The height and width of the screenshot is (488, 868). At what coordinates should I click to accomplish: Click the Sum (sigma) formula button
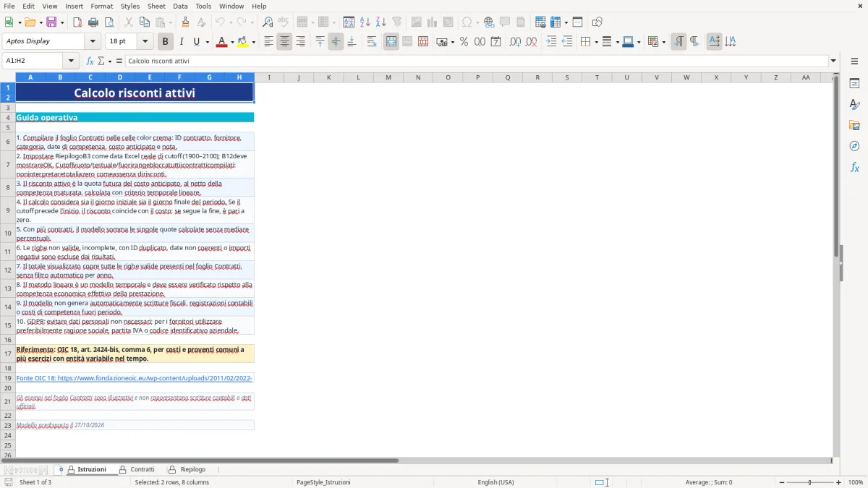tap(101, 61)
